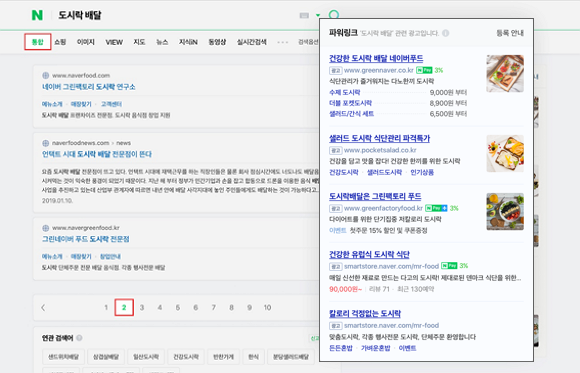Select related search 일산도시락

coord(146,357)
